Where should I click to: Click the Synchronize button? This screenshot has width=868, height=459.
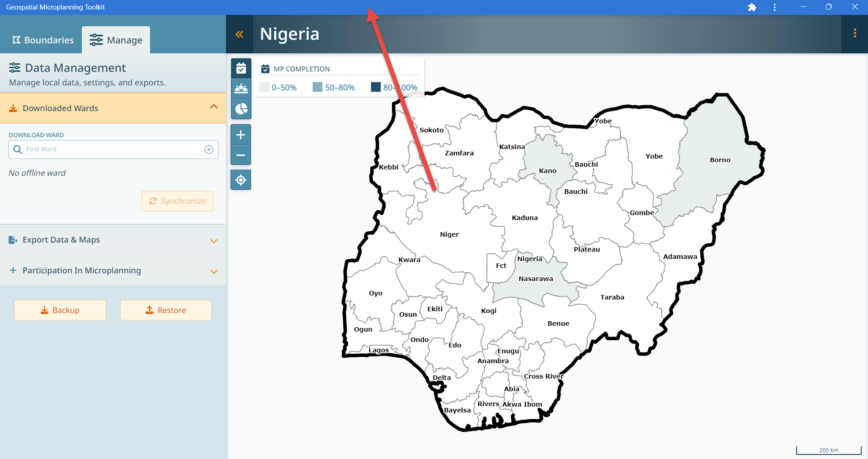tap(177, 201)
